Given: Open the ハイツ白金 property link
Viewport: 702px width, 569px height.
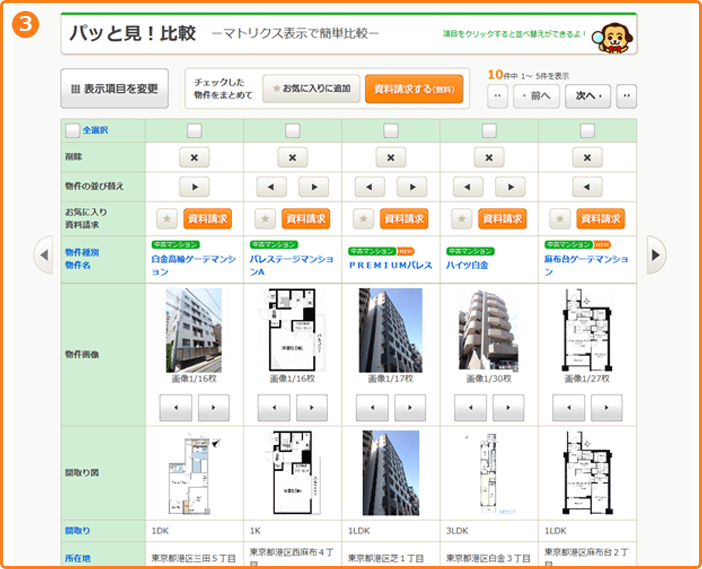Looking at the screenshot, I should pos(467,265).
